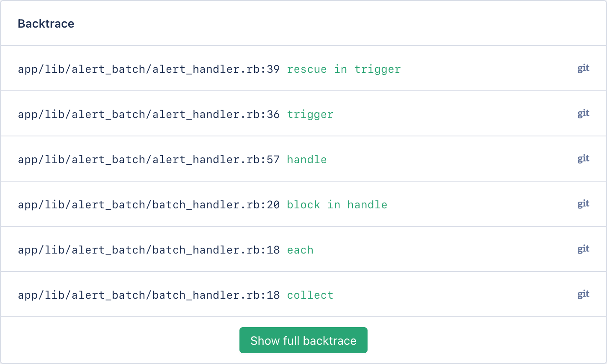Image resolution: width=607 pixels, height=364 pixels.
Task: Select the alert_handler.rb:36 file path
Action: point(149,114)
